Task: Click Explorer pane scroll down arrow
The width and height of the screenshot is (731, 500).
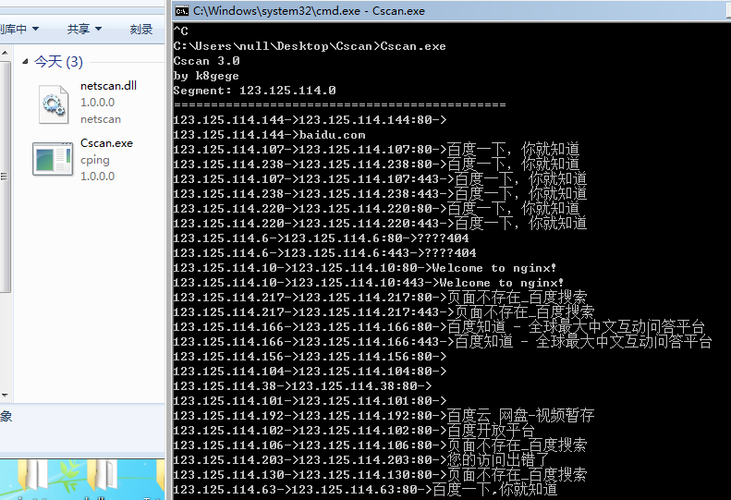Action: 5,395
